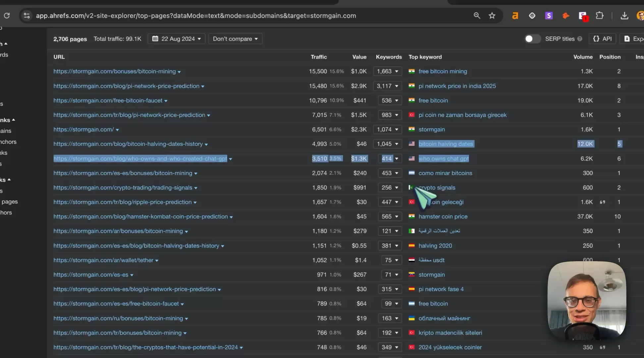The width and height of the screenshot is (644, 358).
Task: Click the 'free bitcoin mining' top keyword
Action: pos(443,71)
